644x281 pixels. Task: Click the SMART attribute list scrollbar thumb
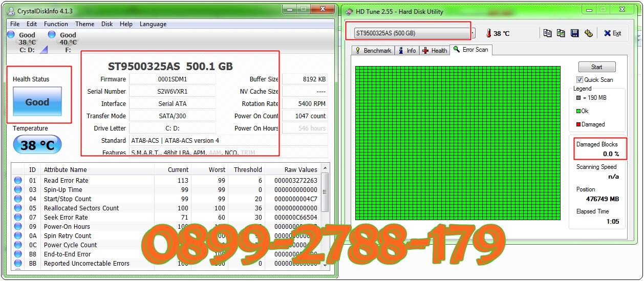click(x=325, y=191)
